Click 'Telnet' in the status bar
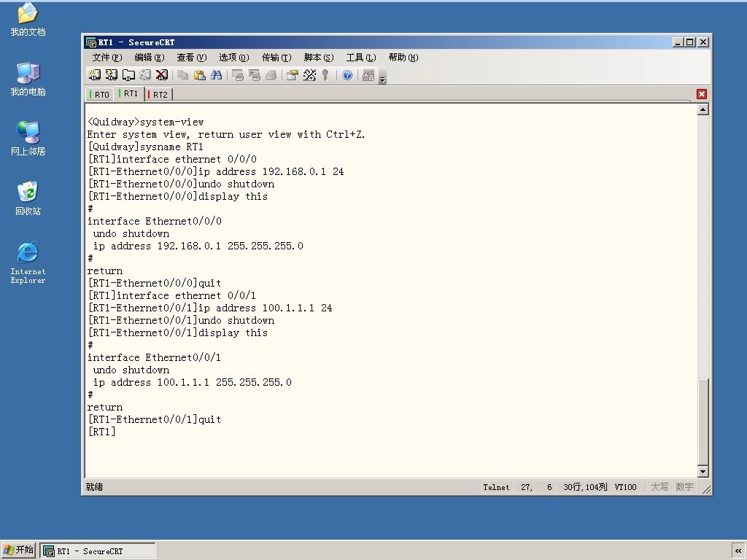Screen dimensions: 747x560 [x=496, y=487]
